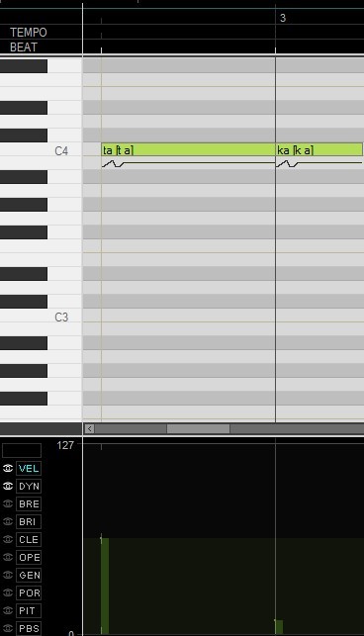Click the empty box above VEL
Image resolution: width=364 pixels, height=636 pixels.
tap(22, 450)
